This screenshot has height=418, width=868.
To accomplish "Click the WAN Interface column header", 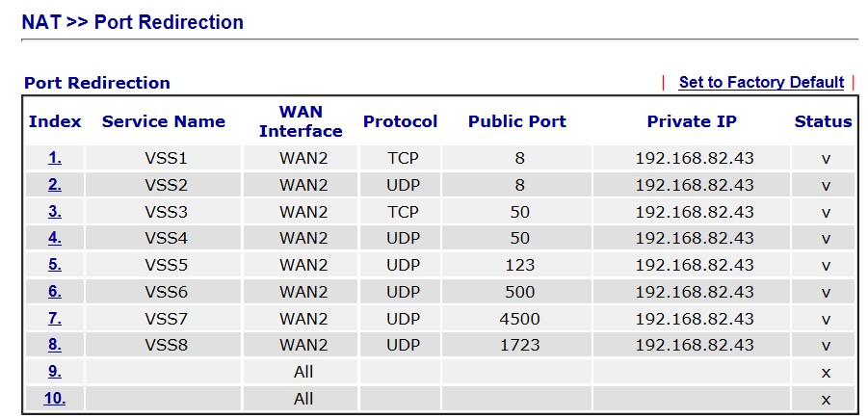I will (301, 121).
